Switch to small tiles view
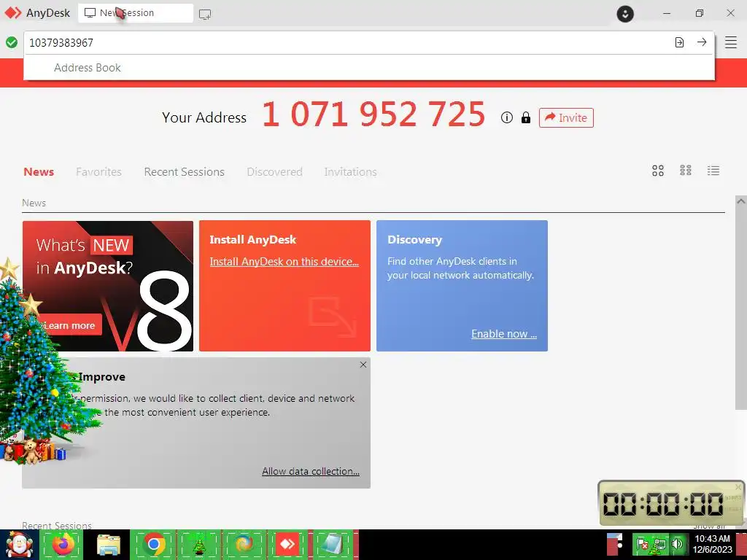This screenshot has width=747, height=560. coord(686,170)
